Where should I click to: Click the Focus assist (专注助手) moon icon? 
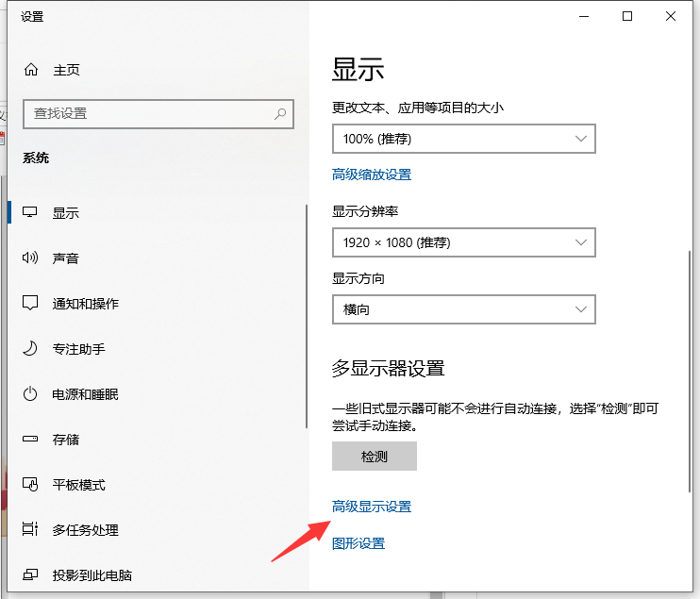(31, 349)
